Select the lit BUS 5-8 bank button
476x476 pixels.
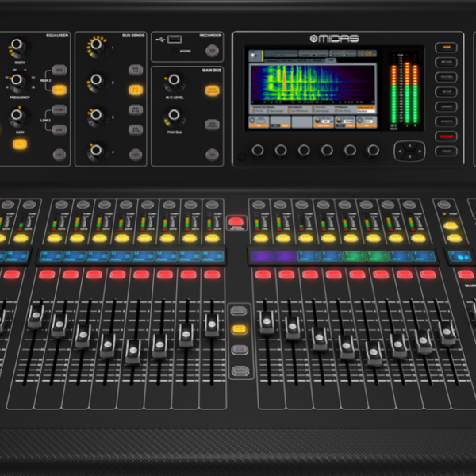pos(136,90)
